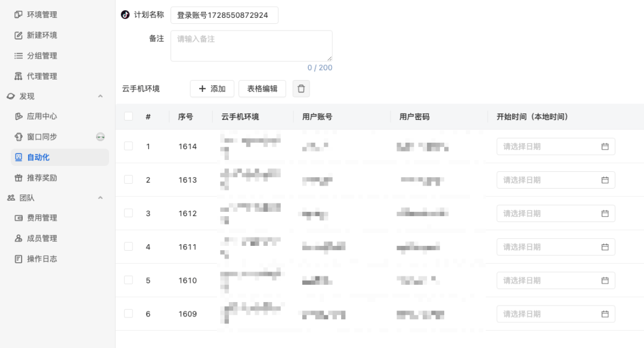The height and width of the screenshot is (348, 644).
Task: Click the 新建环境 edit icon
Action: click(18, 35)
